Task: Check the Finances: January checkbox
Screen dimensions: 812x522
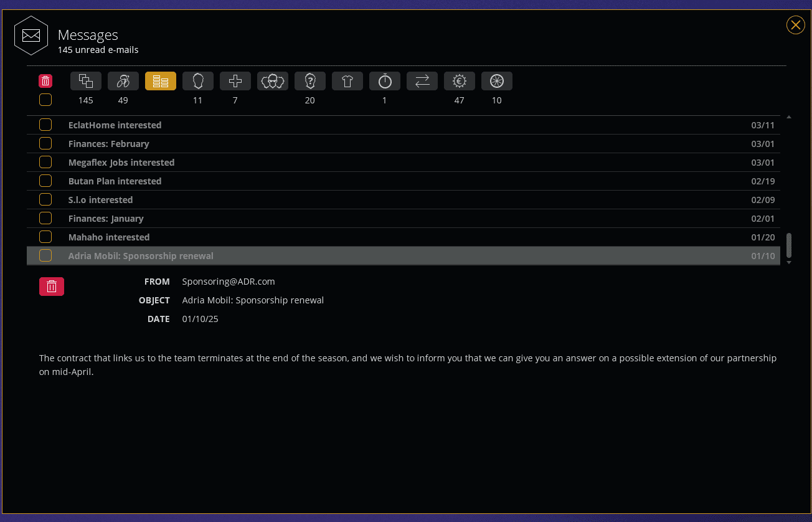Action: coord(45,218)
